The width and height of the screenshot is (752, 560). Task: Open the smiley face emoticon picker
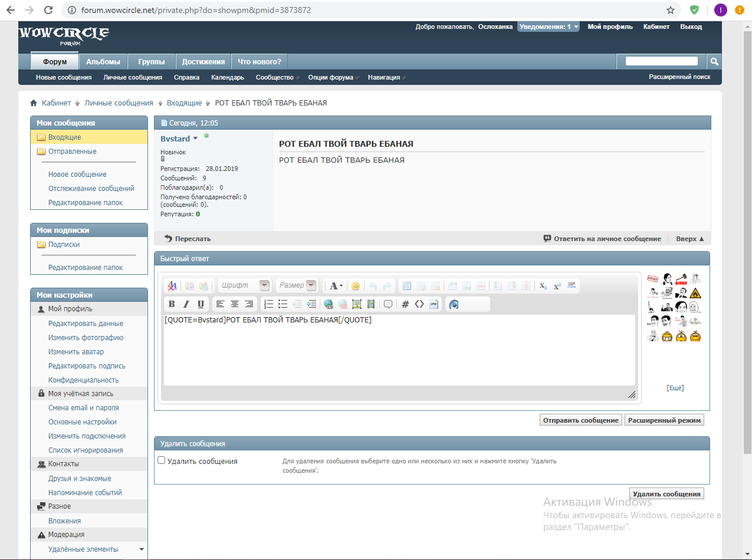click(356, 286)
